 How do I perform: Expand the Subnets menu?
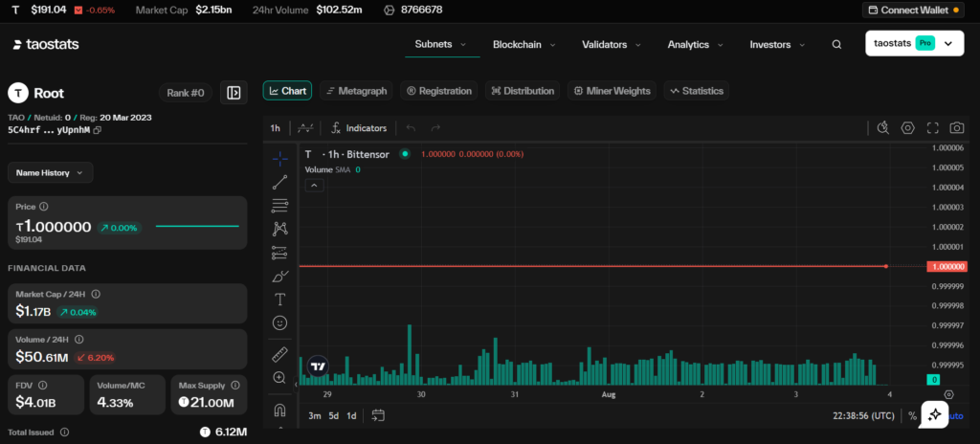pyautogui.click(x=441, y=44)
